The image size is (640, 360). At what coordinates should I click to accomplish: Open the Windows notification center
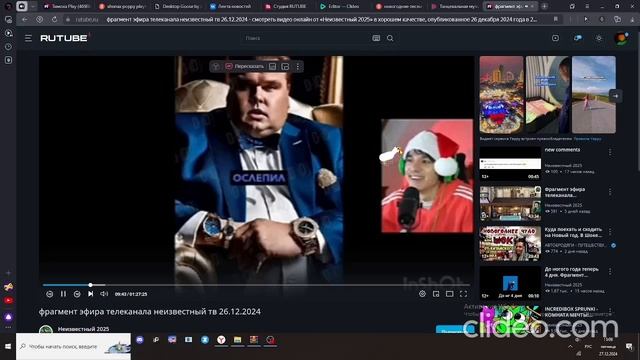point(629,347)
